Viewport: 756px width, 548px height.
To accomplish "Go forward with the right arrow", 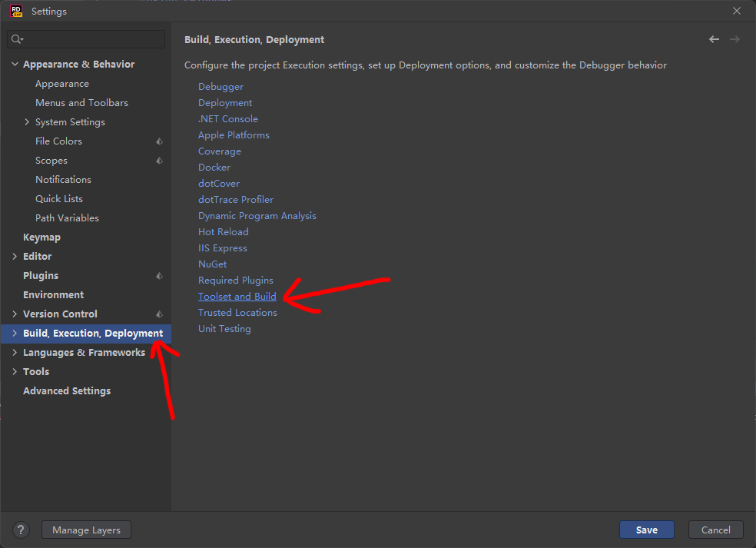I will coord(734,39).
